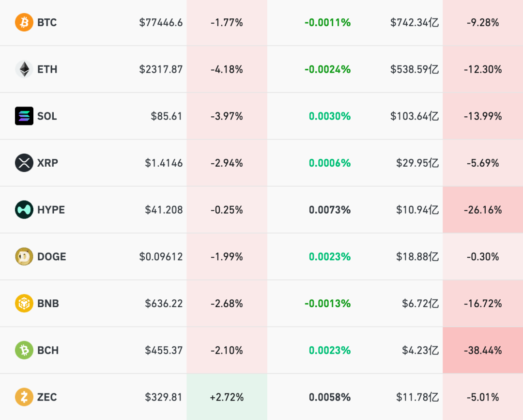Click the BTC price $77446.6

161,22
